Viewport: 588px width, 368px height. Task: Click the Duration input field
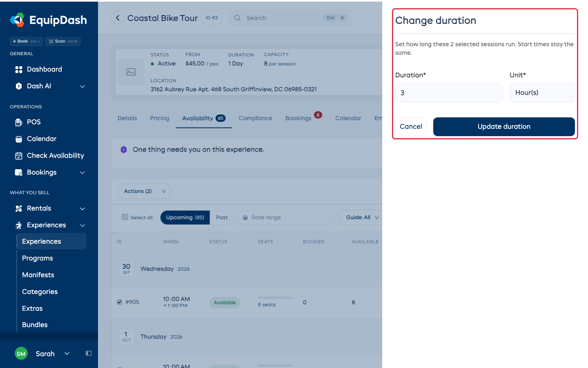pyautogui.click(x=449, y=93)
